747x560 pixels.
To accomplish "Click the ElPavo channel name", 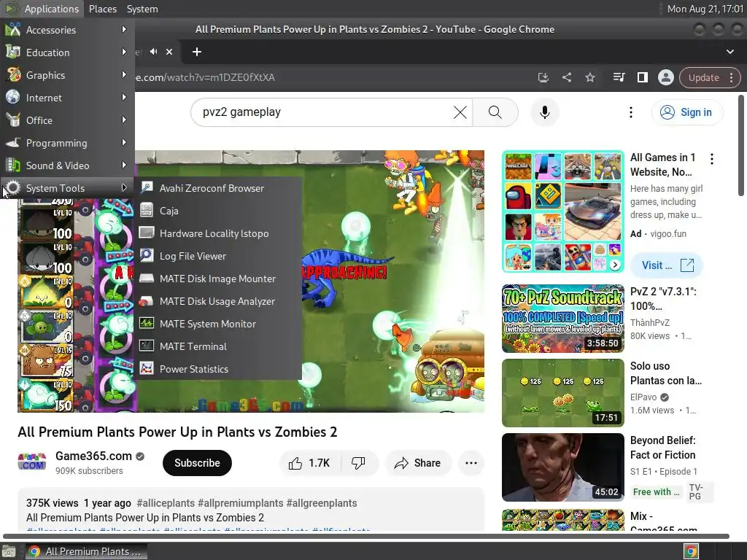I will click(643, 397).
